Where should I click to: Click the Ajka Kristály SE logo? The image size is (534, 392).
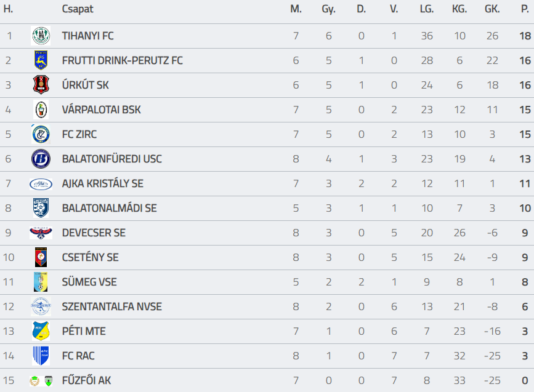(41, 183)
